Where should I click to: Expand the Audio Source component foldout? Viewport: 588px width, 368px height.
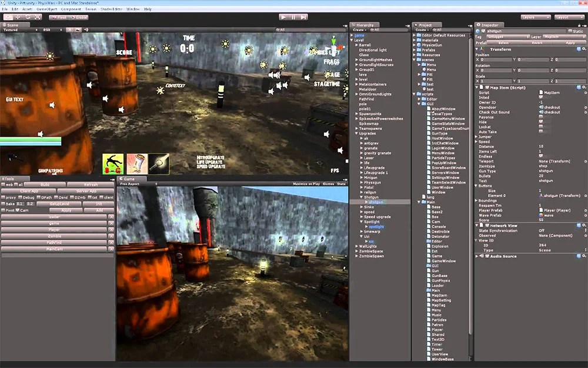tap(477, 256)
